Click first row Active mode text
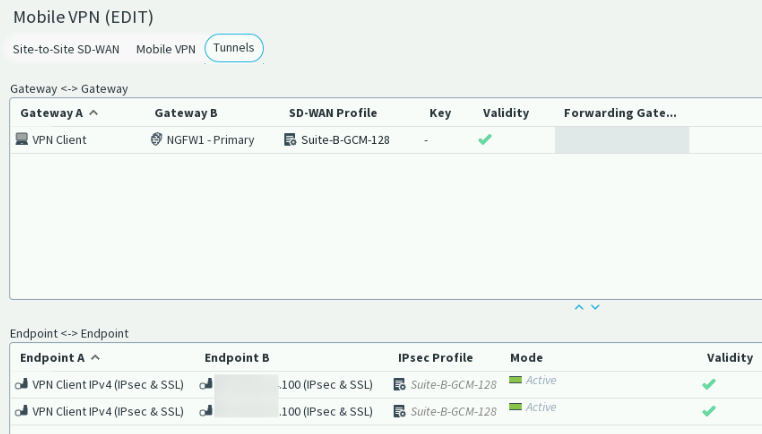762x434 pixels. pyautogui.click(x=541, y=380)
